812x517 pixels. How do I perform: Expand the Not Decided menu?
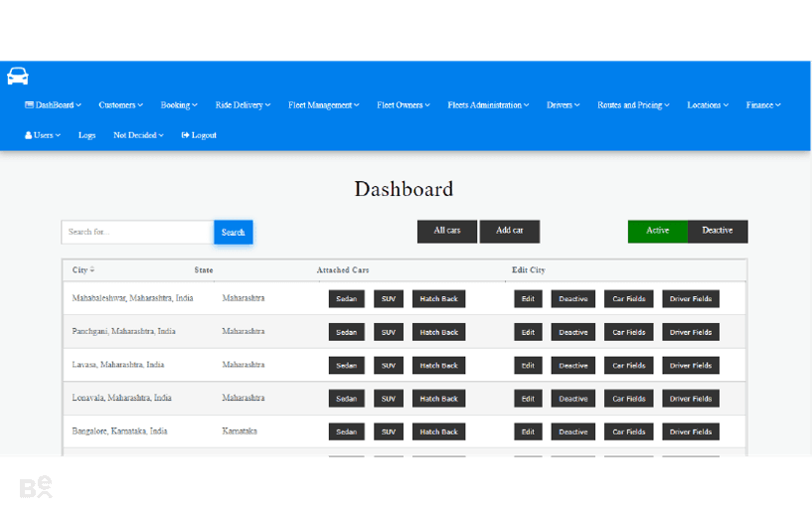[x=138, y=135]
